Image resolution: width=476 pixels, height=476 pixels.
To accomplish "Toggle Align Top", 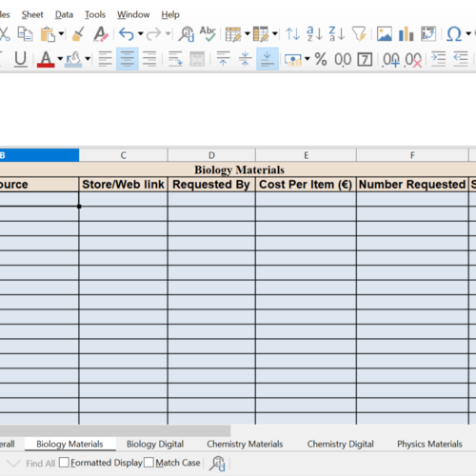I will tap(223, 59).
